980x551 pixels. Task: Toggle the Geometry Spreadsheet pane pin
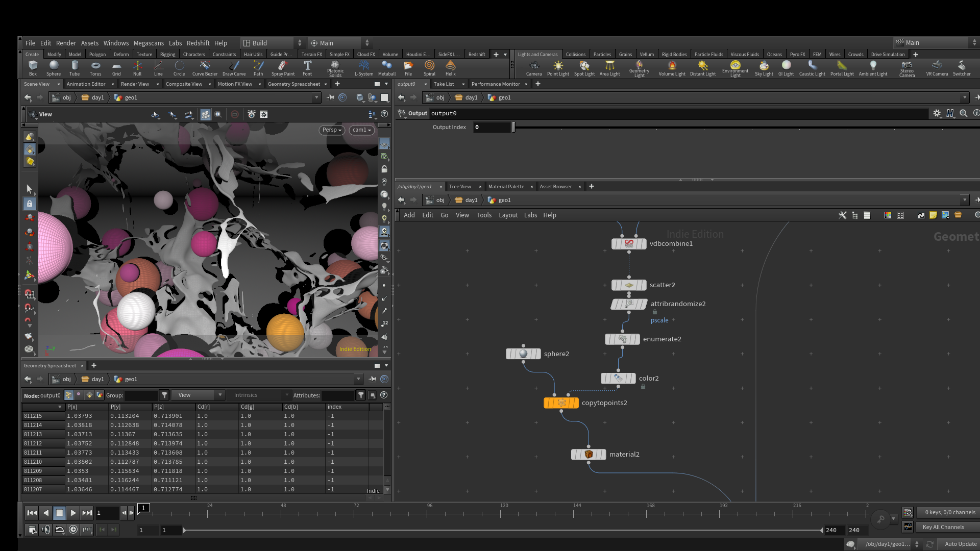pos(373,379)
